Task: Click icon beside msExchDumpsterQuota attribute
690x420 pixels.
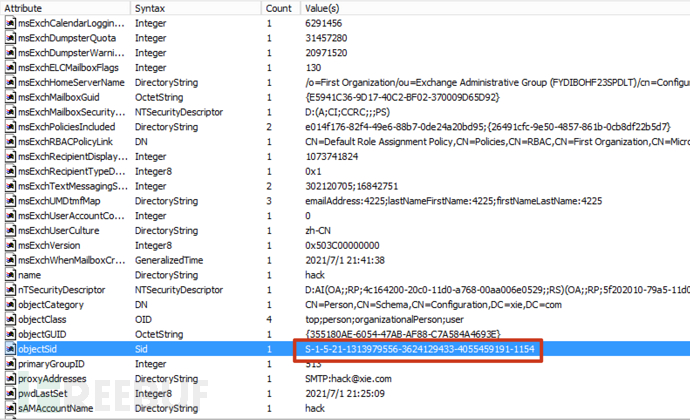Action: (11, 38)
